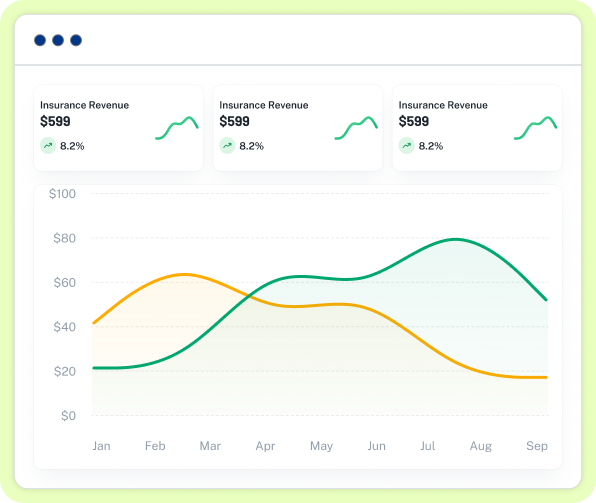Image resolution: width=596 pixels, height=503 pixels.
Task: Select the Mar month label
Action: click(210, 446)
